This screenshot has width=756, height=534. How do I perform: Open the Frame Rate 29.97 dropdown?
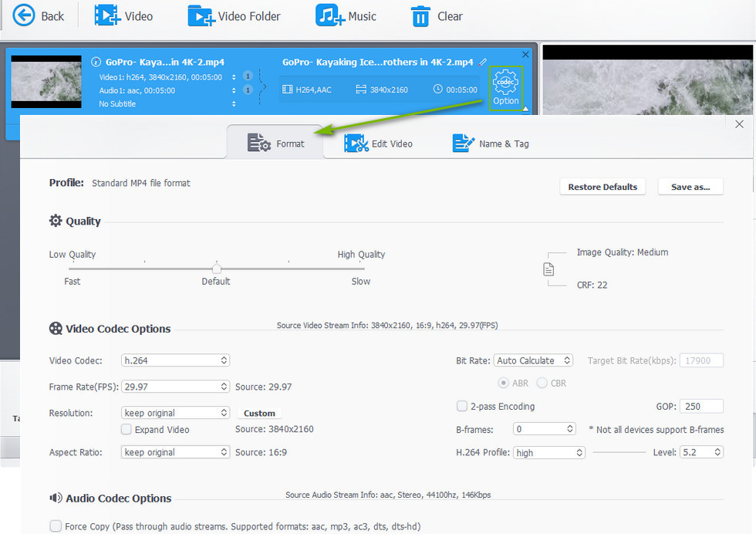pos(175,387)
